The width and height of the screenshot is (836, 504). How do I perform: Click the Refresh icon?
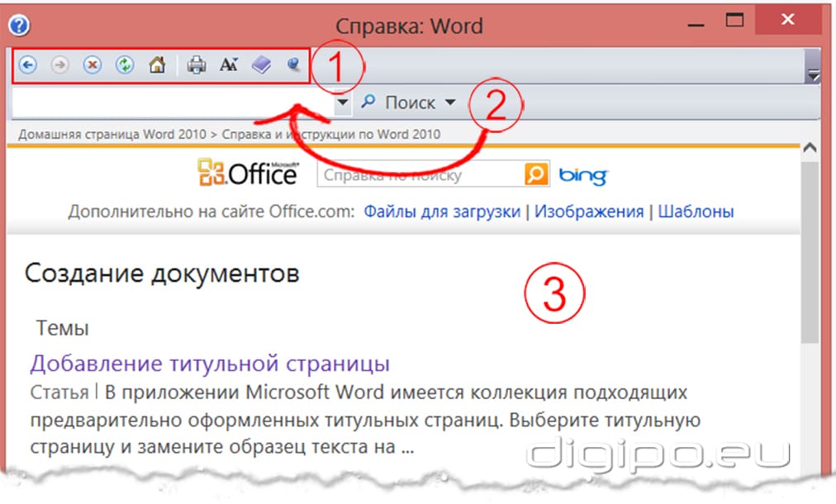coord(125,64)
